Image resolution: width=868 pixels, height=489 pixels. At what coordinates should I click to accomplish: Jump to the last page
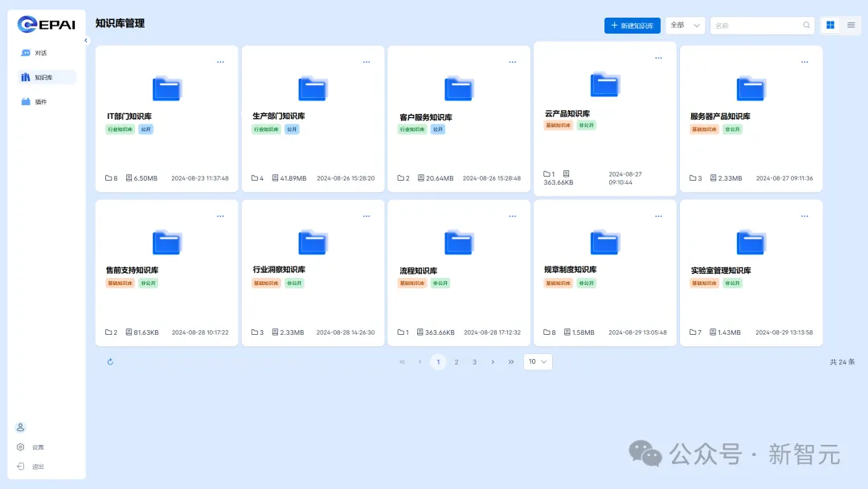pos(511,362)
